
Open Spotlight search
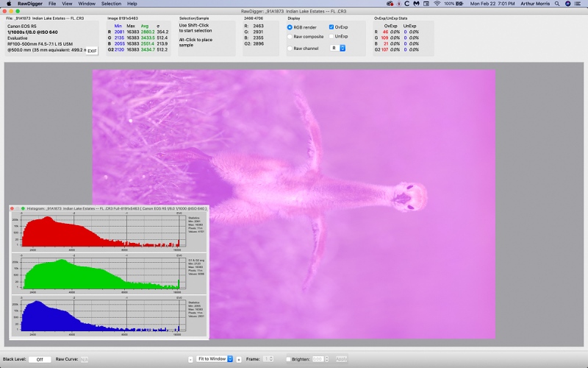point(557,4)
